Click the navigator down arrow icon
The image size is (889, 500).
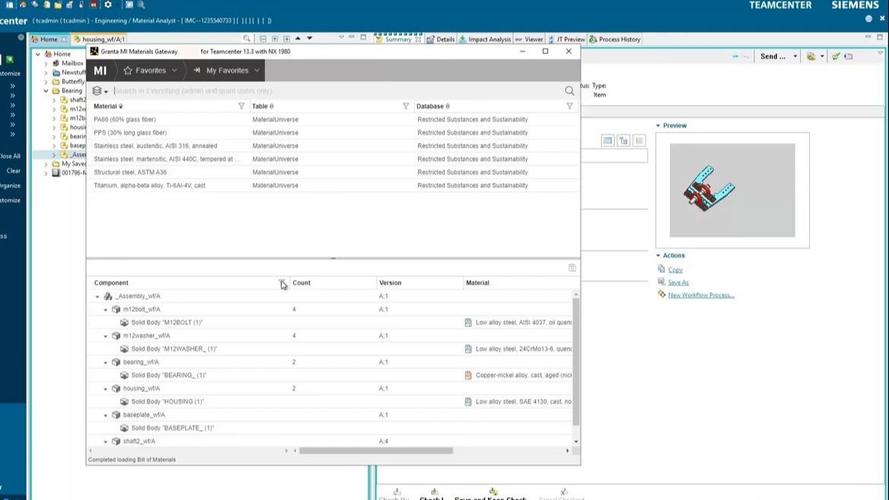[x=310, y=39]
